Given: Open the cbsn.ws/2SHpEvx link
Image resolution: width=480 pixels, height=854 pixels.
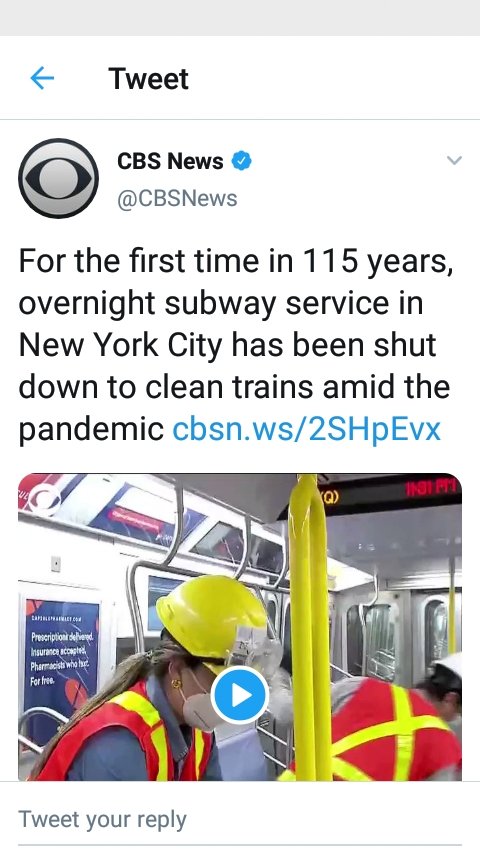Looking at the screenshot, I should click(306, 429).
